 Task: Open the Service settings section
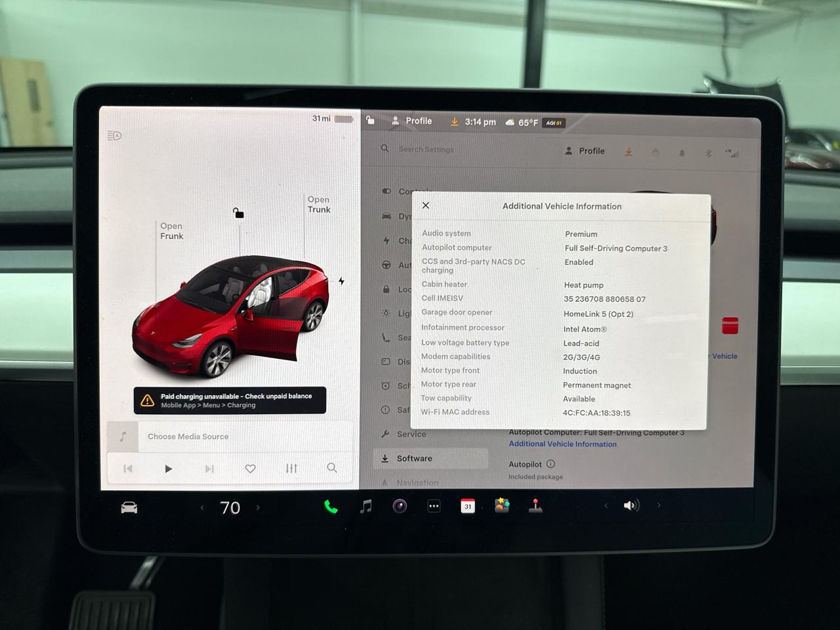[x=412, y=434]
